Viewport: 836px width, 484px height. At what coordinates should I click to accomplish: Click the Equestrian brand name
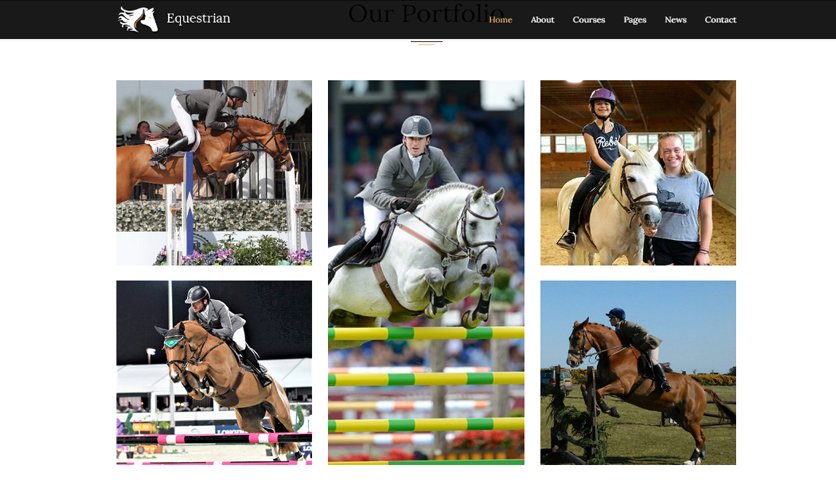coord(198,18)
